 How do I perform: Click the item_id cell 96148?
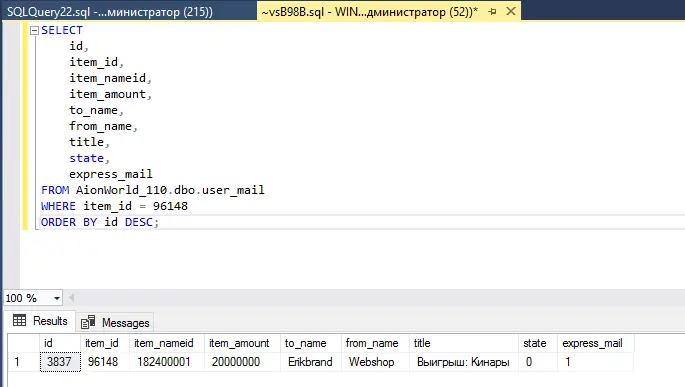pos(105,362)
